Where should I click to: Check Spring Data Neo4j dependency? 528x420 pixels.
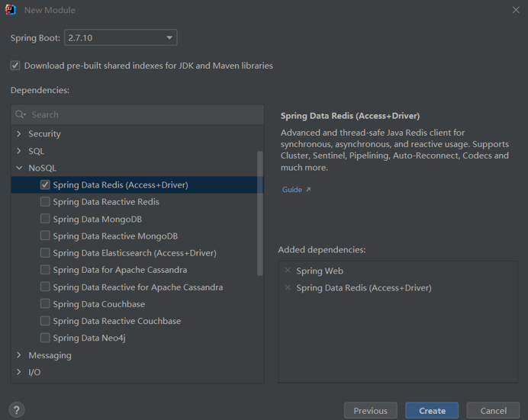tap(45, 338)
